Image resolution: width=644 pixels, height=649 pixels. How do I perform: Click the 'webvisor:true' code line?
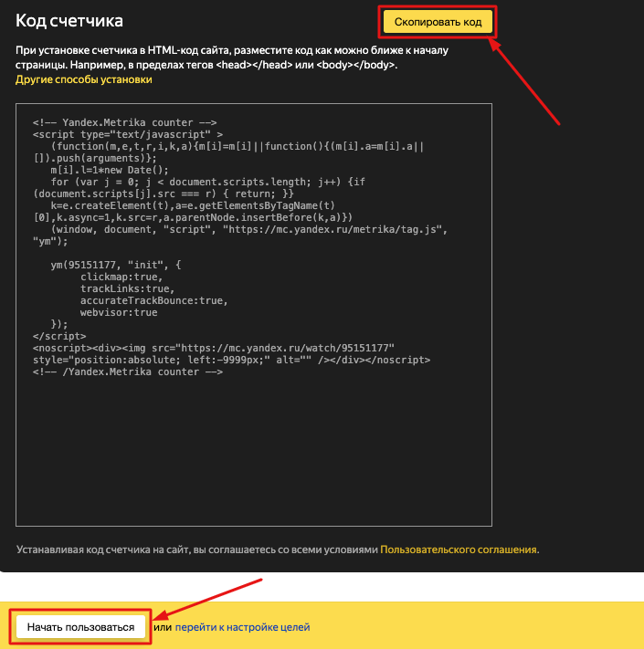[x=119, y=312]
